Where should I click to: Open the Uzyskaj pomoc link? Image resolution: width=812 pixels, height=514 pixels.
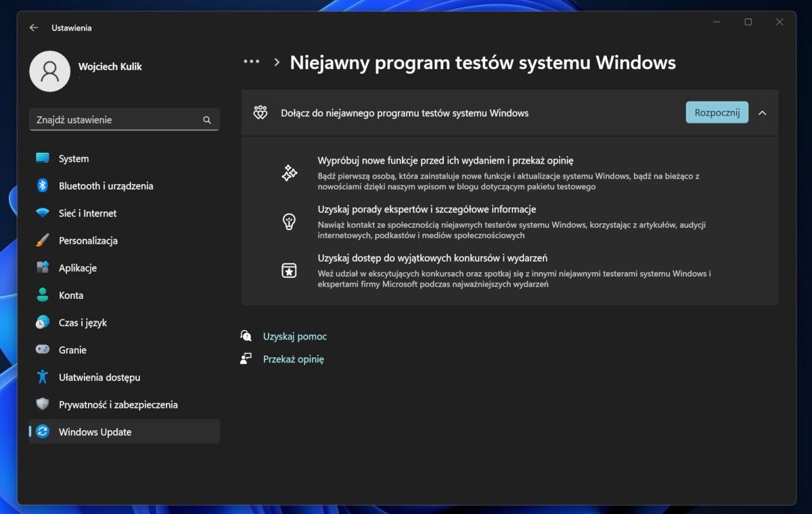point(295,336)
